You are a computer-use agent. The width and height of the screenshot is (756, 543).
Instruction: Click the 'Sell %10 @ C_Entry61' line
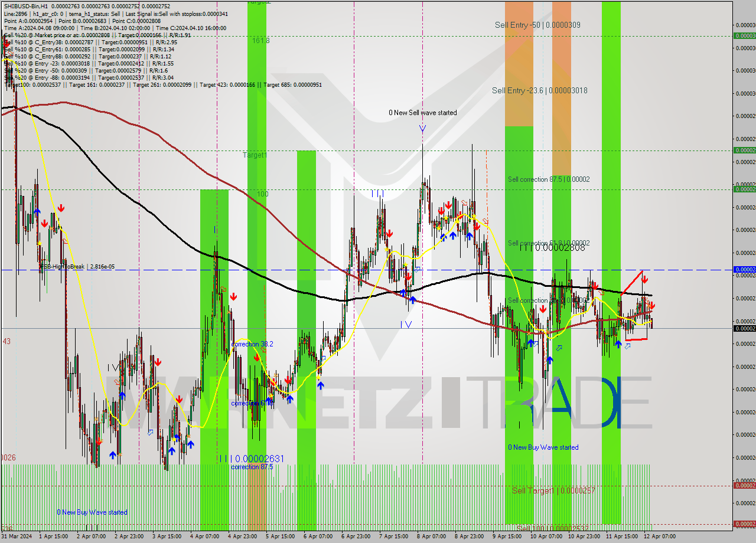pyautogui.click(x=89, y=49)
